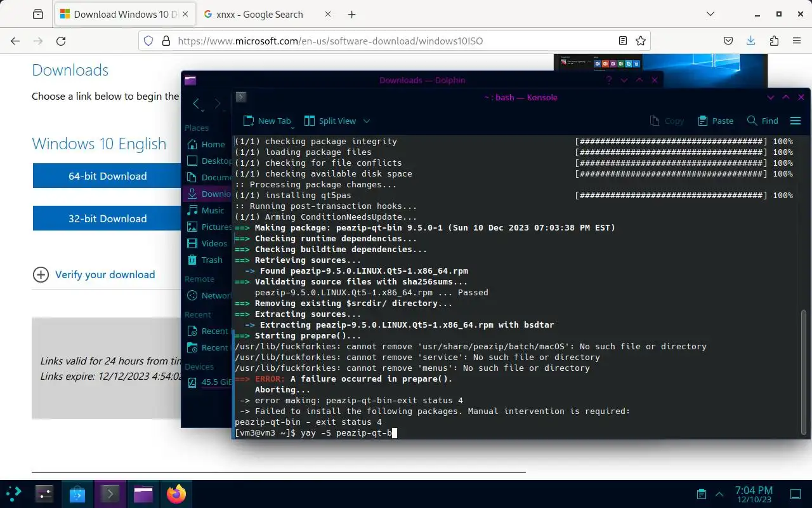The width and height of the screenshot is (812, 508).
Task: Open Trash in Dolphin Places
Action: (206, 260)
